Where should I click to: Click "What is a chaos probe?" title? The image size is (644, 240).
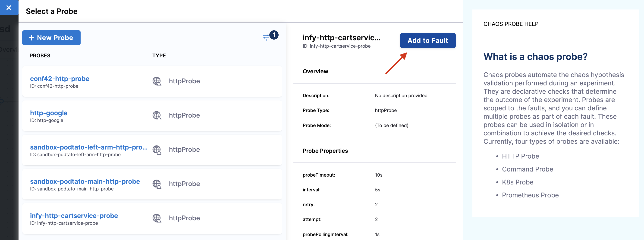[x=535, y=57]
